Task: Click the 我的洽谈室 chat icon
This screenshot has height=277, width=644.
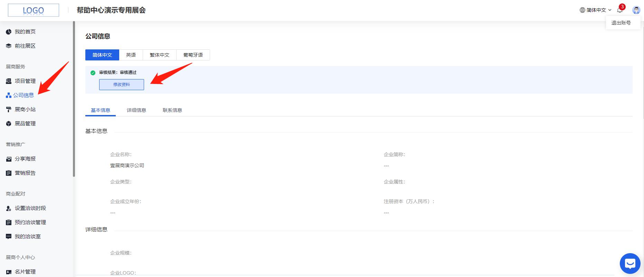Action: click(9, 237)
